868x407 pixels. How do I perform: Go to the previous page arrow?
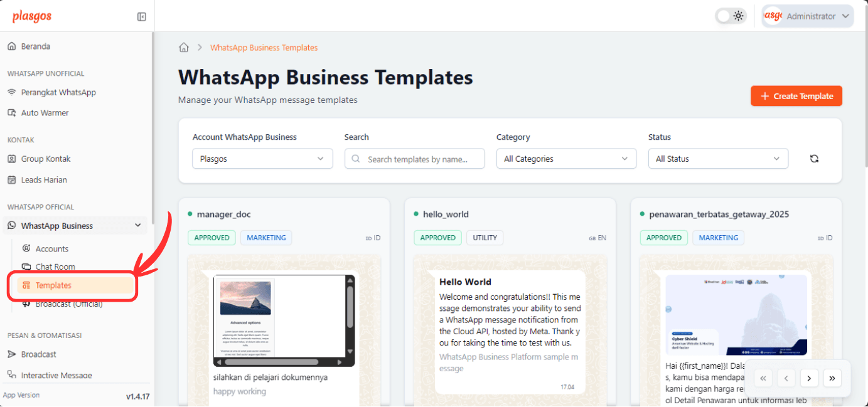click(786, 378)
